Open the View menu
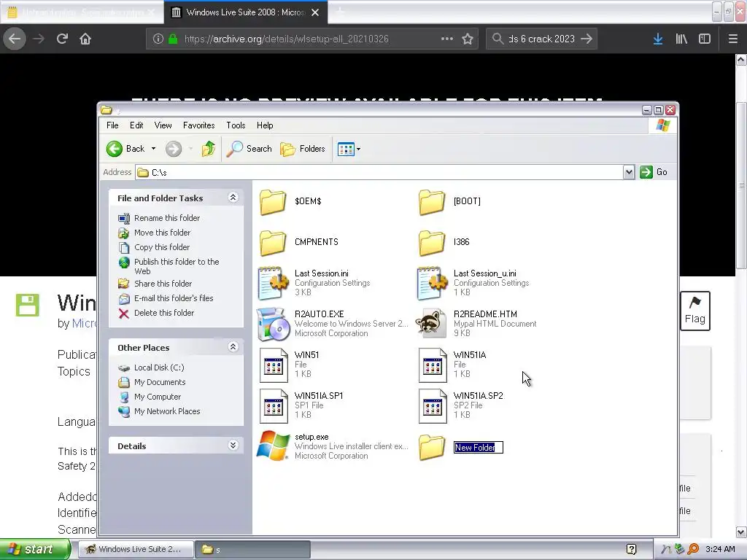 click(163, 125)
